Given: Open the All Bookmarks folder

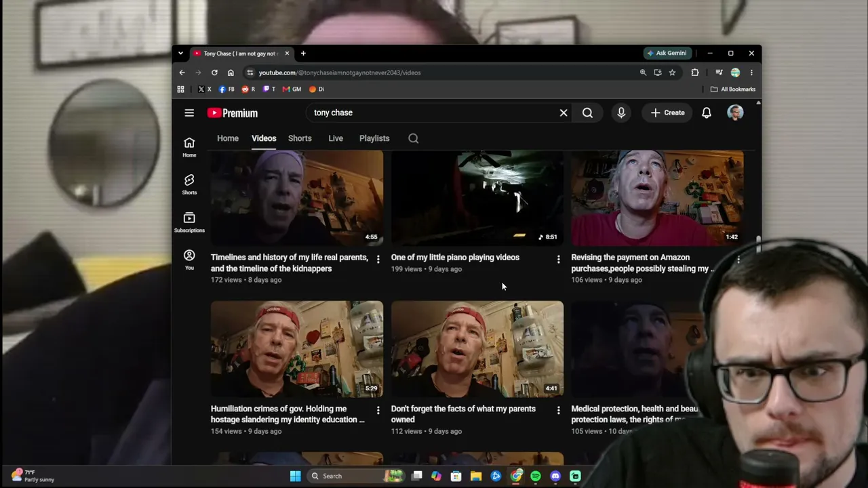Looking at the screenshot, I should [x=732, y=89].
